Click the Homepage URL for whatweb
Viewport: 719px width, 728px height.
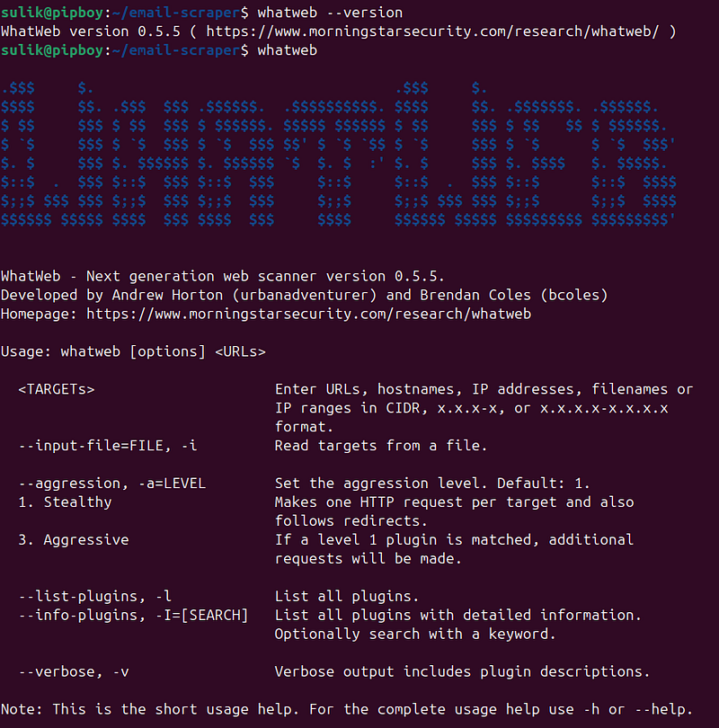pos(308,315)
